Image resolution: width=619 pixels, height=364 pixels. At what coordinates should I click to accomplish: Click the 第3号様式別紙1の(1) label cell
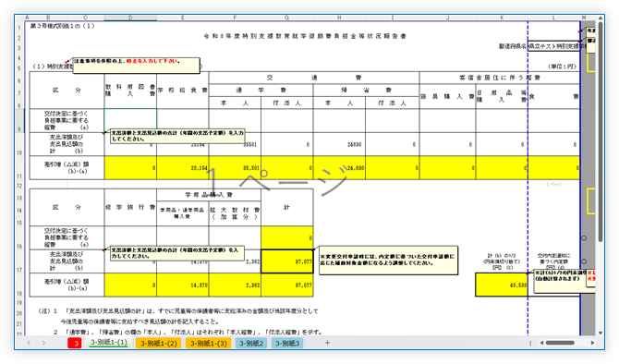[x=63, y=26]
